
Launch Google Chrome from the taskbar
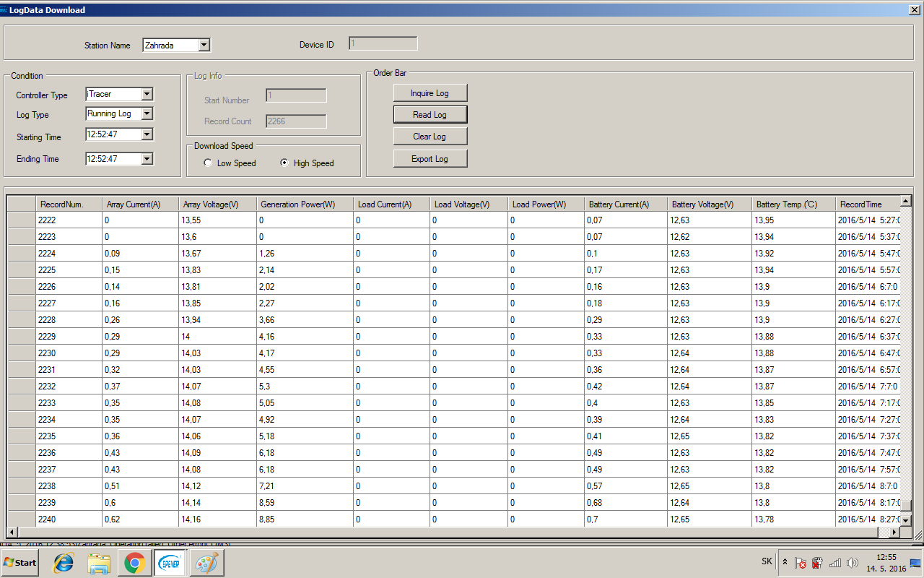134,562
